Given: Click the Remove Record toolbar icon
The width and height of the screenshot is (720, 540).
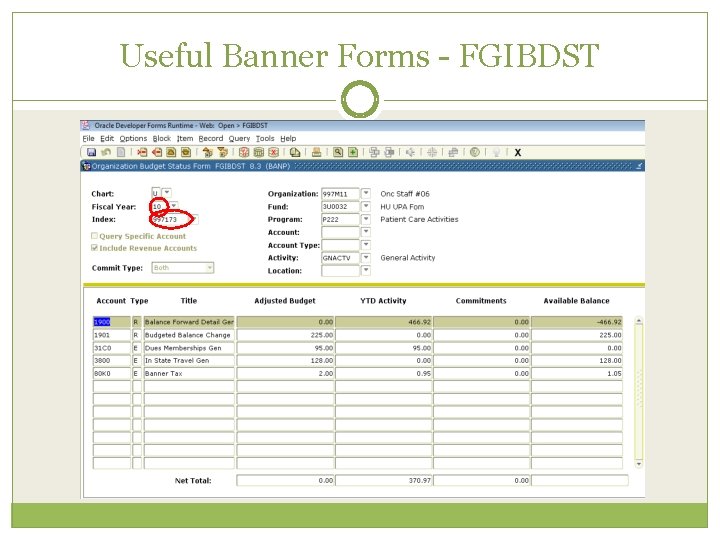Looking at the screenshot, I should pyautogui.click(x=157, y=152).
